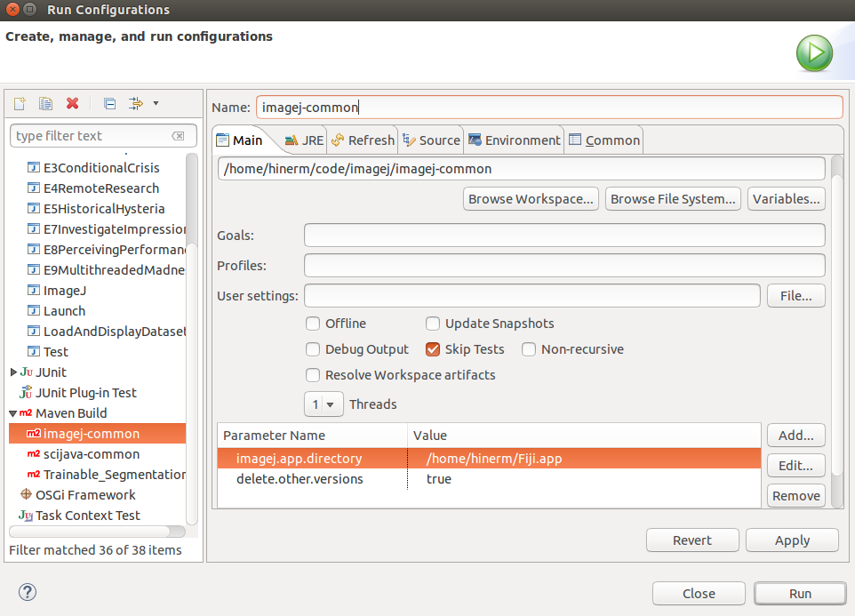Enable the Offline checkbox
Image resolution: width=855 pixels, height=616 pixels.
click(313, 324)
